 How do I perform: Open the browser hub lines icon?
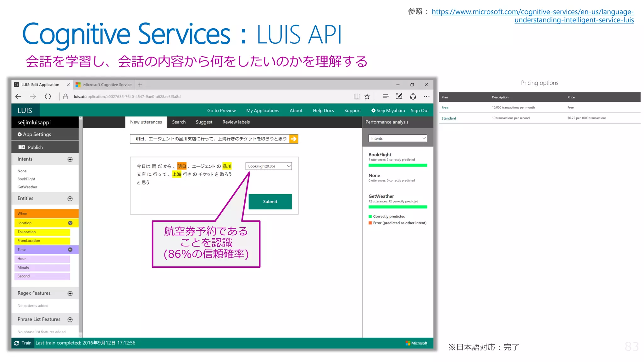[x=386, y=96]
